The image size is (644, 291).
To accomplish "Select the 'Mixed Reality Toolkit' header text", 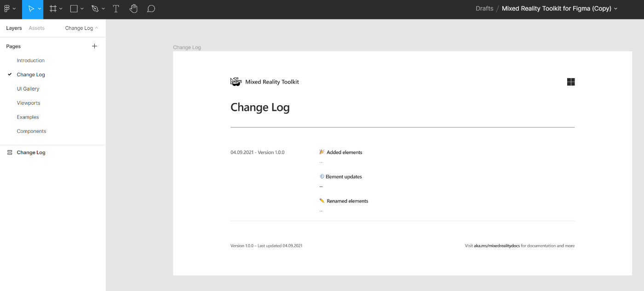I will point(272,82).
